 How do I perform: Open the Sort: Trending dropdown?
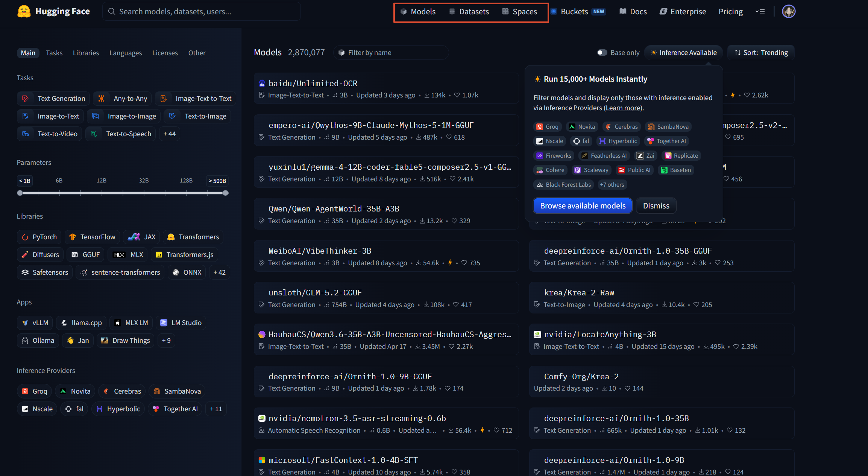(761, 53)
